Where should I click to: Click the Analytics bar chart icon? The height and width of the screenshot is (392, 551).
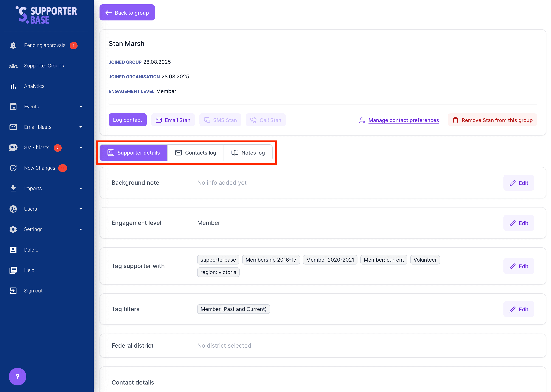(13, 86)
